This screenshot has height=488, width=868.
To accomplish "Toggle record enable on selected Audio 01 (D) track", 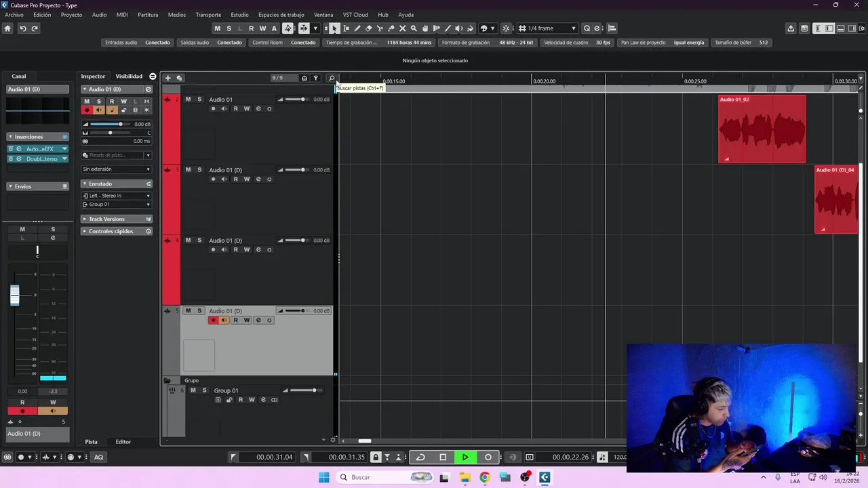I will point(213,320).
